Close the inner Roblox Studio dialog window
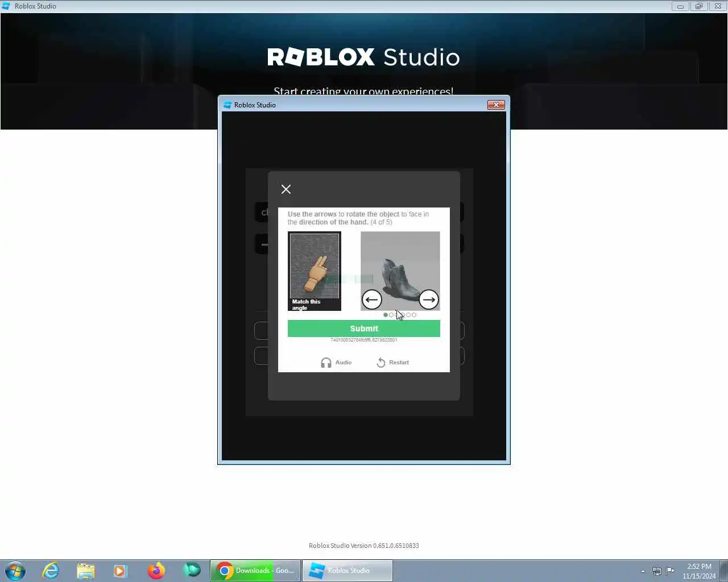The width and height of the screenshot is (728, 582). pos(496,105)
